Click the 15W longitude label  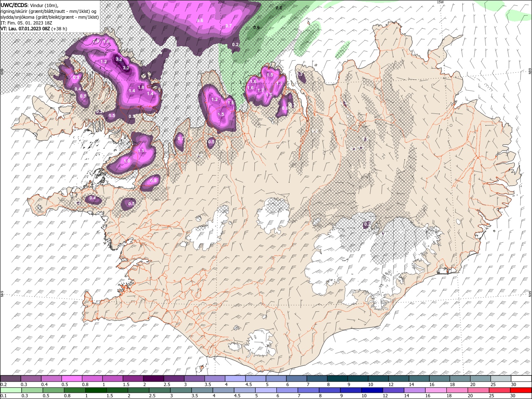(x=440, y=2)
